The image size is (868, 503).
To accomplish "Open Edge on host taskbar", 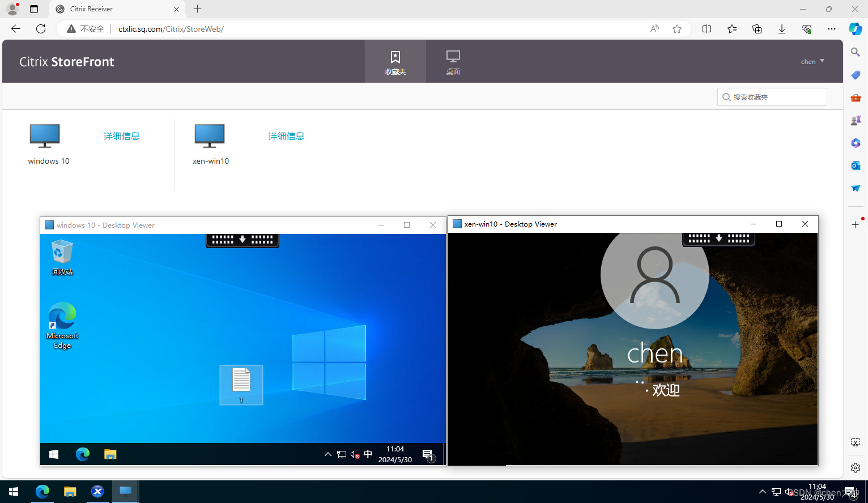I will 42,492.
